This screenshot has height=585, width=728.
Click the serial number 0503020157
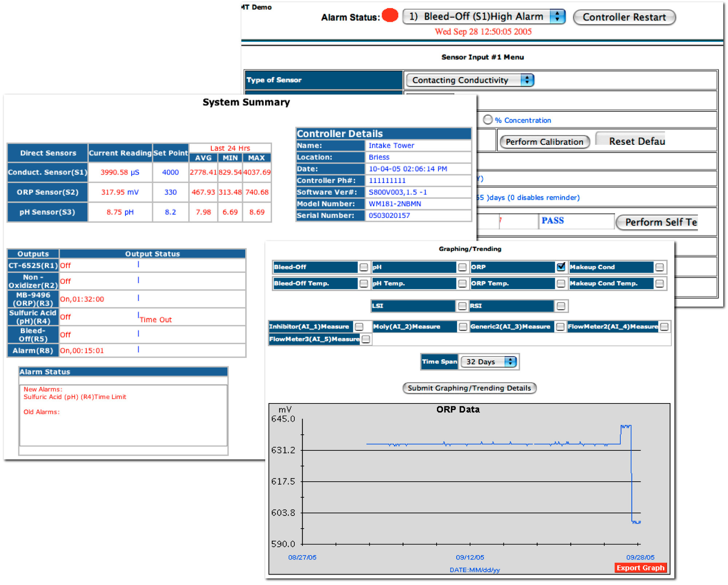pyautogui.click(x=389, y=215)
